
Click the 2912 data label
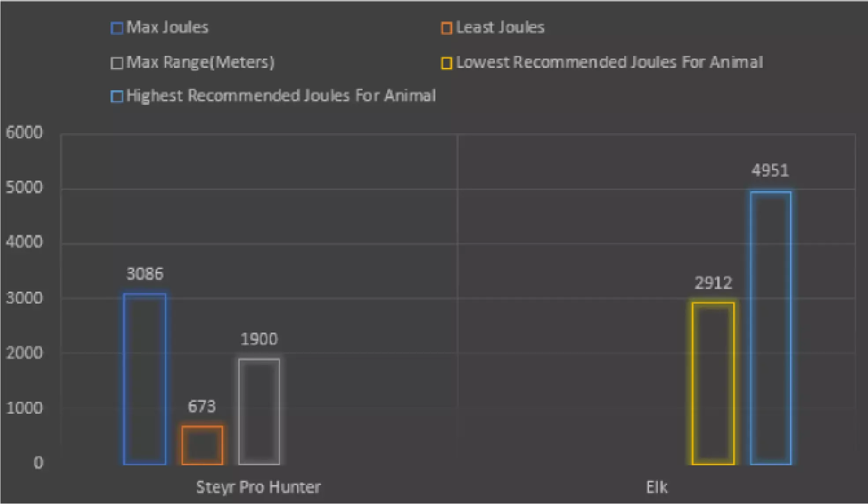click(x=713, y=283)
